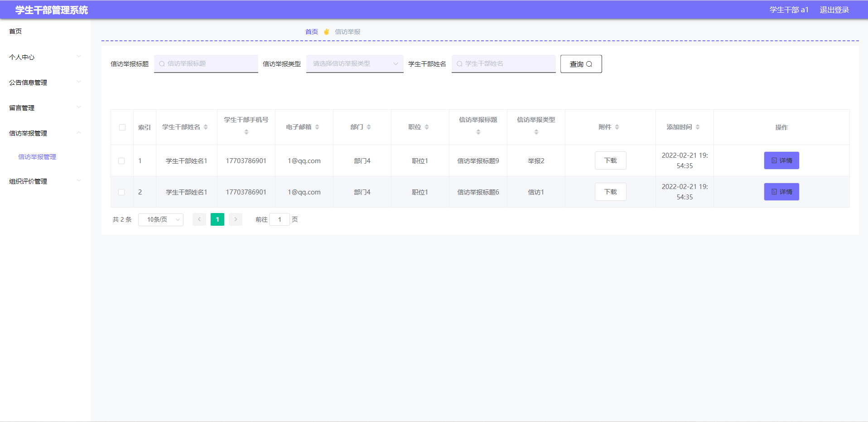Sort by 附件 column arrows
Viewport: 868px width, 422px height.
tap(617, 127)
